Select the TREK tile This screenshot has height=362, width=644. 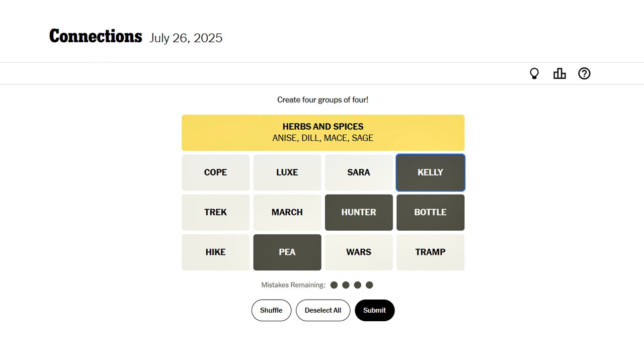215,212
